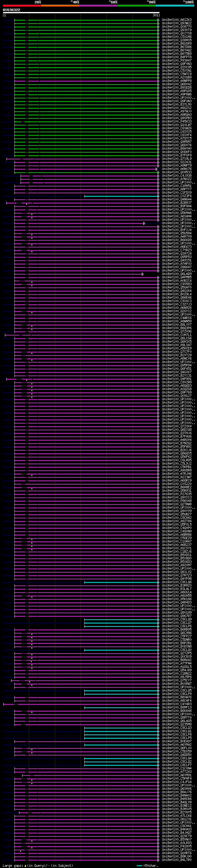
Task: Select hit label UniRef100_P93847
Action: click(177, 61)
